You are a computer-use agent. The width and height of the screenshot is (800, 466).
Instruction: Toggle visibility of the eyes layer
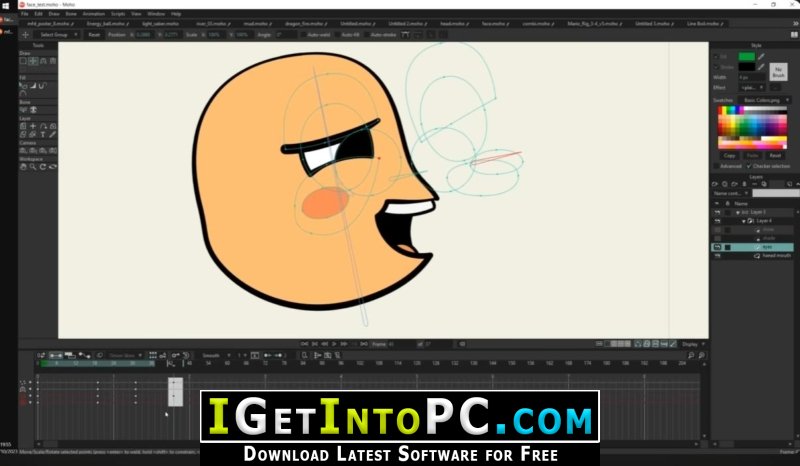[717, 247]
